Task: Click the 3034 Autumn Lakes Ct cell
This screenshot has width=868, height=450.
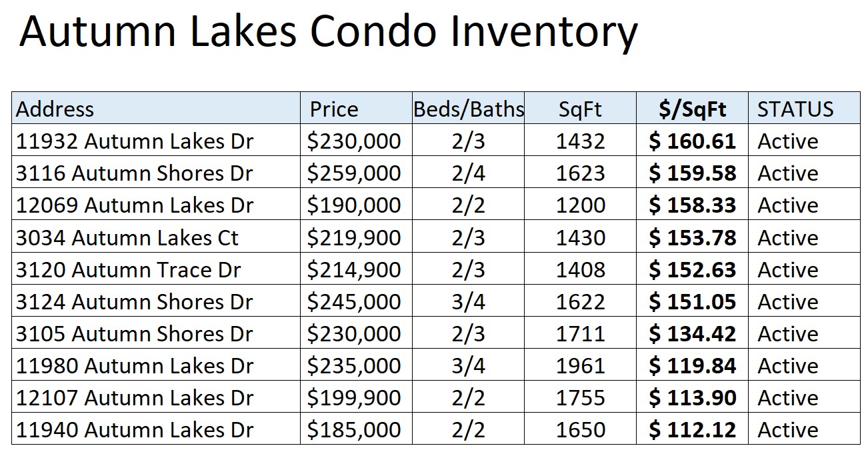Action: [x=156, y=237]
